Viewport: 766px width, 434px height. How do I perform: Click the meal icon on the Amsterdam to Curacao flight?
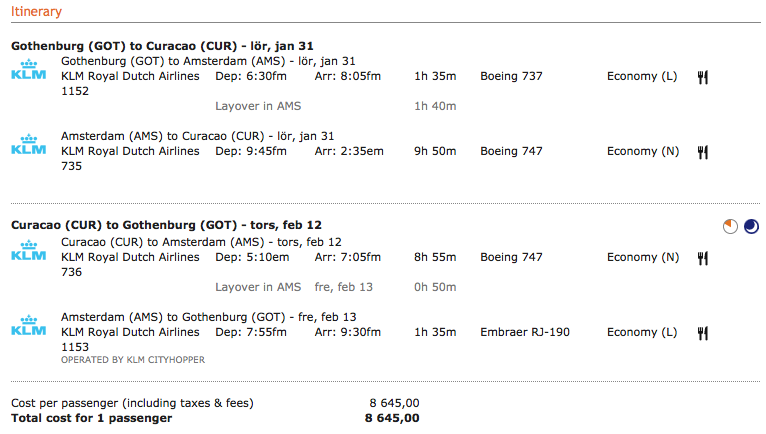coord(703,151)
